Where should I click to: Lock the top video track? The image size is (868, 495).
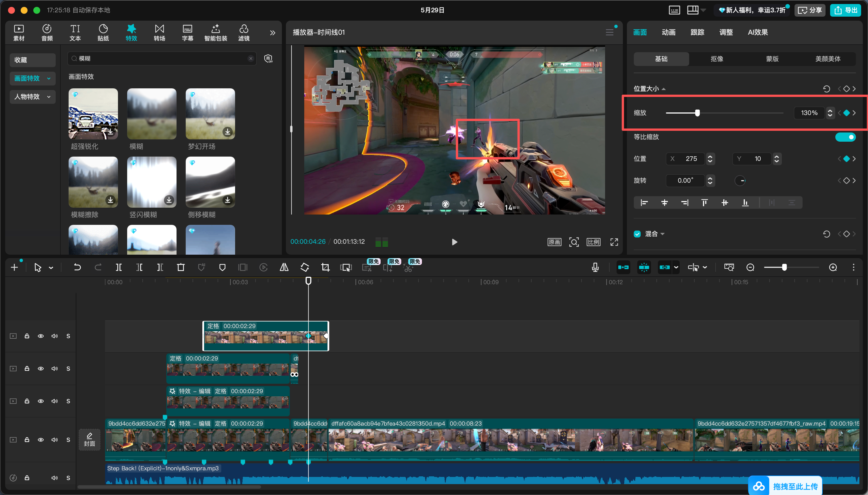coord(27,336)
